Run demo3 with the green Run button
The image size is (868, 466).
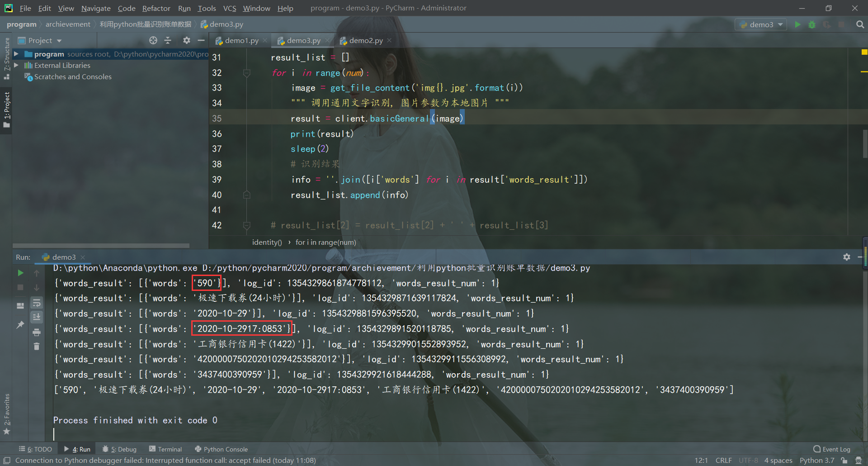[x=797, y=24]
